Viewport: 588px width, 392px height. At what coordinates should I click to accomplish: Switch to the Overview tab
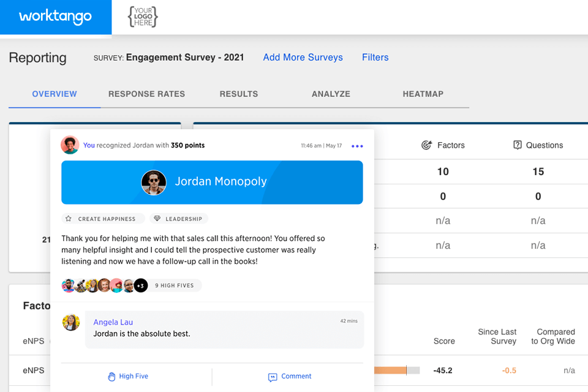pos(55,94)
